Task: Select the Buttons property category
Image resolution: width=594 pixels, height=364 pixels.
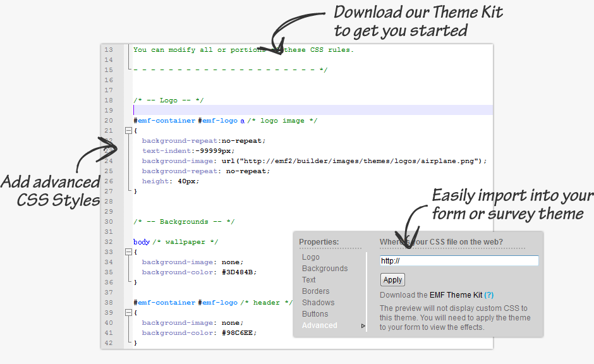Action: point(315,314)
